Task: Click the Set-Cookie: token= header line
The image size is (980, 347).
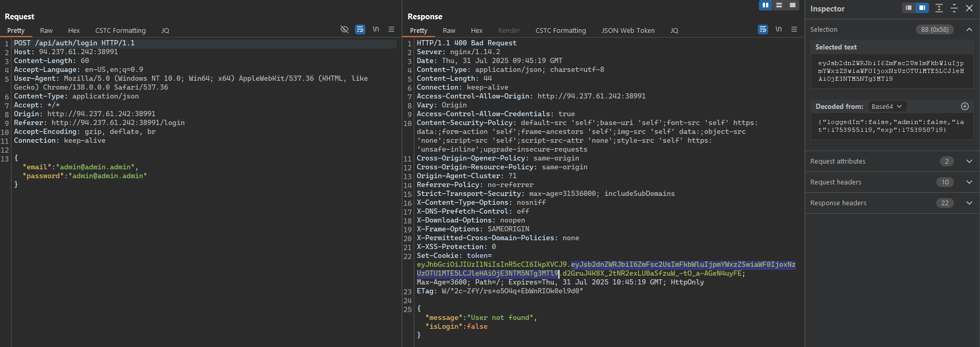Action: 454,256
